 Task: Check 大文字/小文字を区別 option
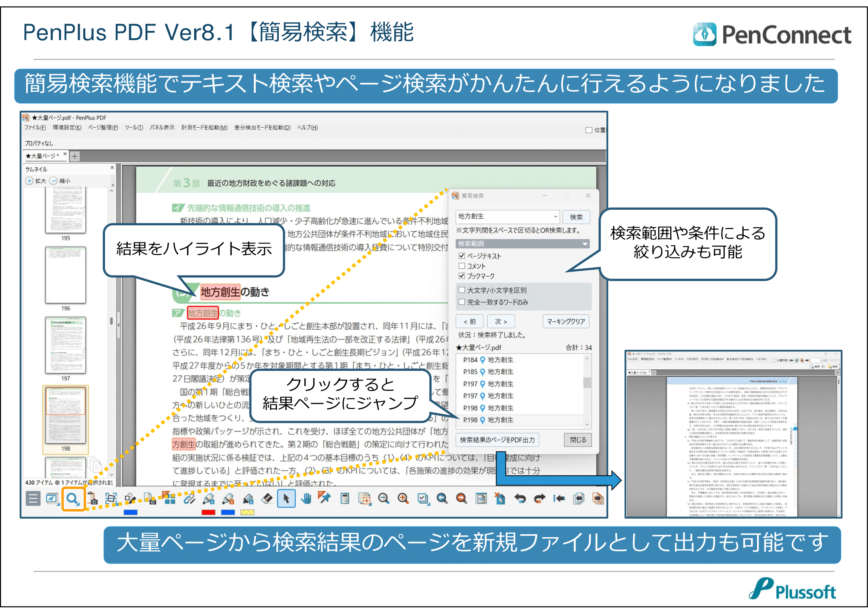(462, 290)
